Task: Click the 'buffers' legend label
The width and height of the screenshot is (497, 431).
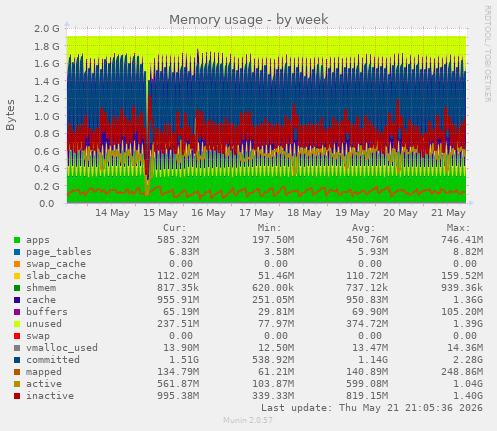Action: point(47,312)
